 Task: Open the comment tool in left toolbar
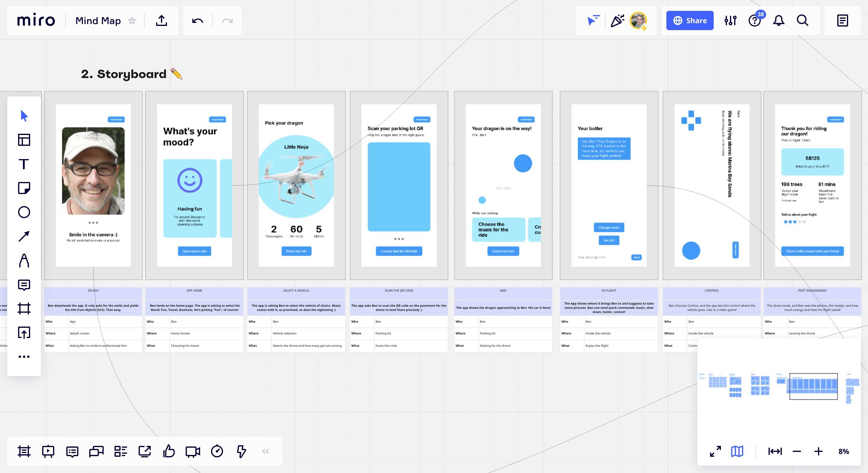(24, 285)
